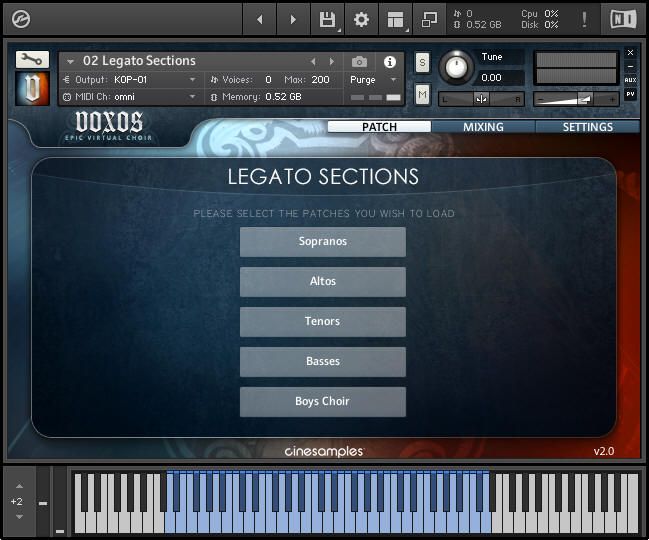Switch to the SETTINGS tab
Image resolution: width=649 pixels, height=540 pixels.
pyautogui.click(x=587, y=127)
